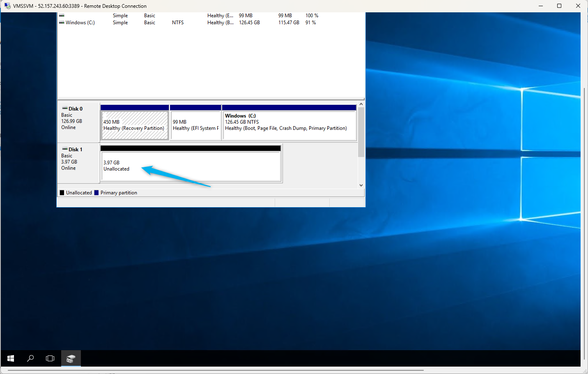Click the Healthy (B... status cell

[x=220, y=23]
